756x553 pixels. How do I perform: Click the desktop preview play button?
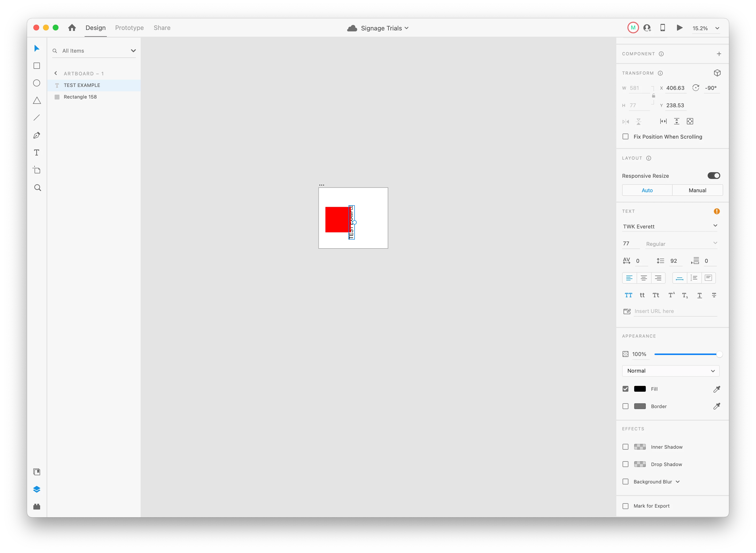[x=679, y=28]
